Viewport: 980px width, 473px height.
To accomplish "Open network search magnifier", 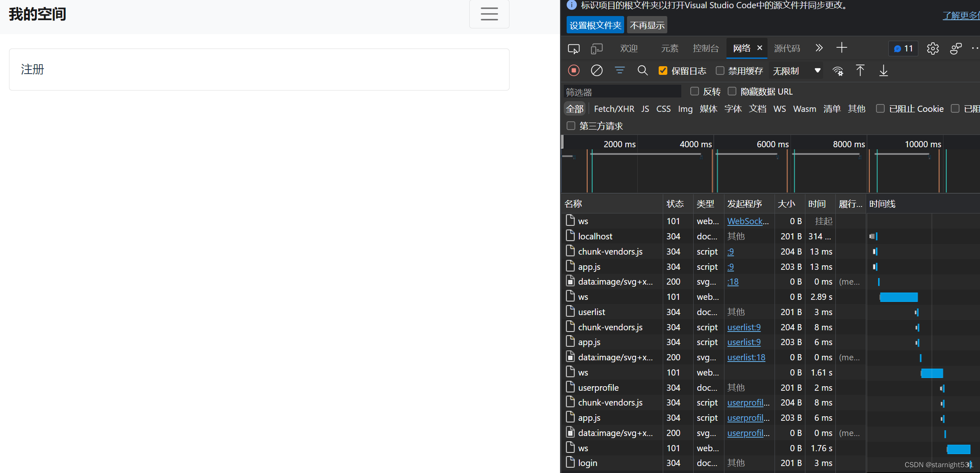I will [x=643, y=71].
